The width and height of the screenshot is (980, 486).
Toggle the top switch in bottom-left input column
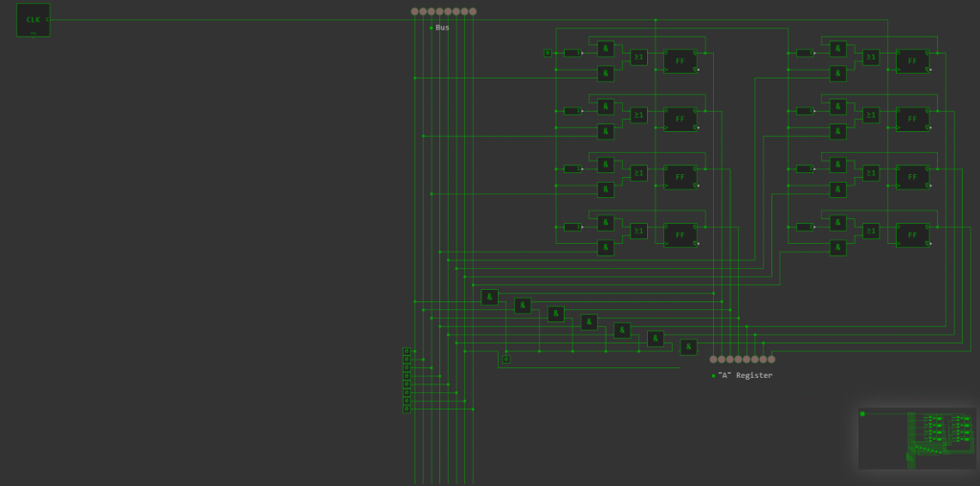[x=407, y=351]
